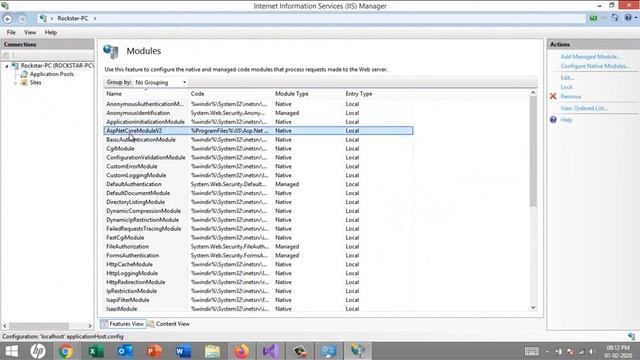Click the Edit action link
Image resolution: width=640 pixels, height=360 pixels.
(567, 78)
